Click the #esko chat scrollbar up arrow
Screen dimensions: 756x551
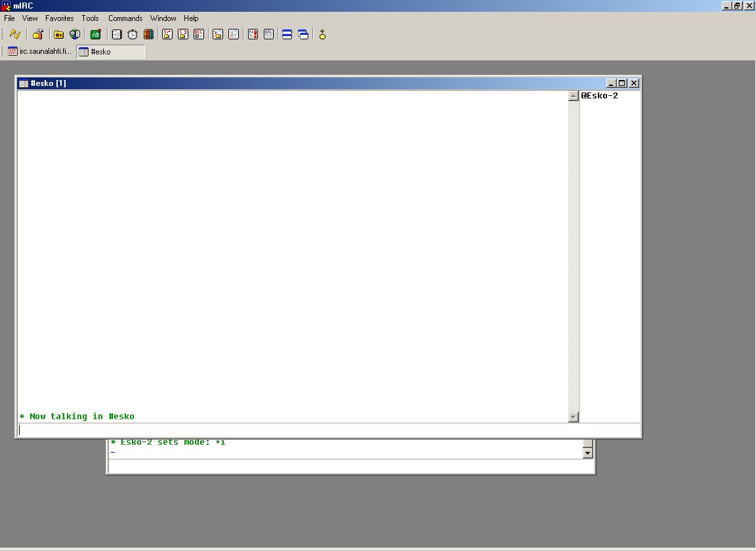click(x=574, y=96)
